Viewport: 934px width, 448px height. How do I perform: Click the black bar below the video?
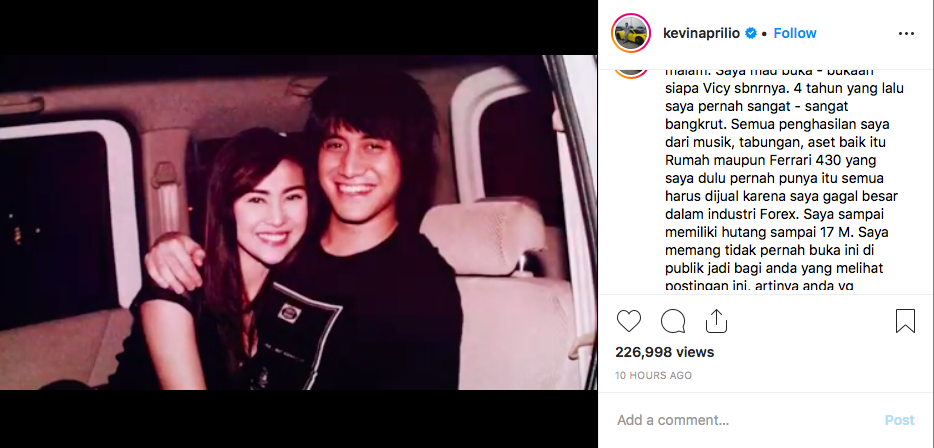coord(298,419)
